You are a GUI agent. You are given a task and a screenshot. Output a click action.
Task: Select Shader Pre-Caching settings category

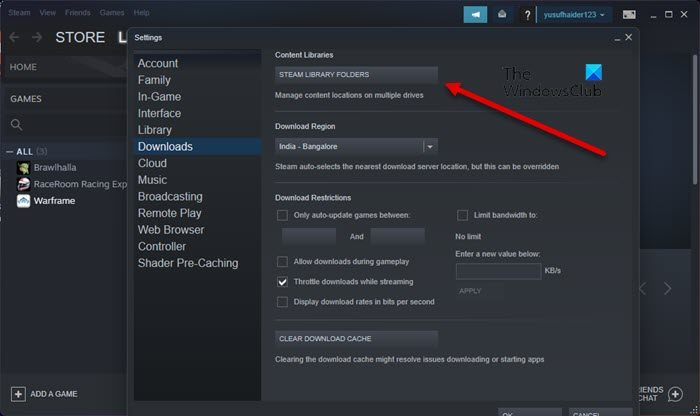click(x=197, y=263)
